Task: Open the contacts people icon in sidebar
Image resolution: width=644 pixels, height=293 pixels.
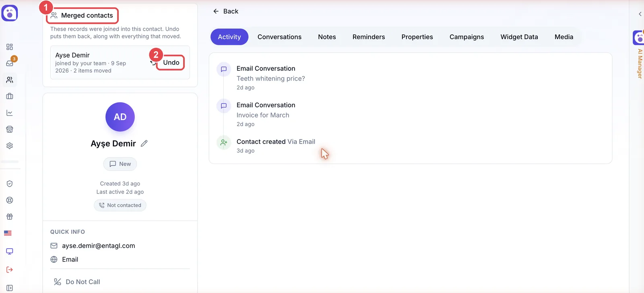Action: tap(10, 80)
